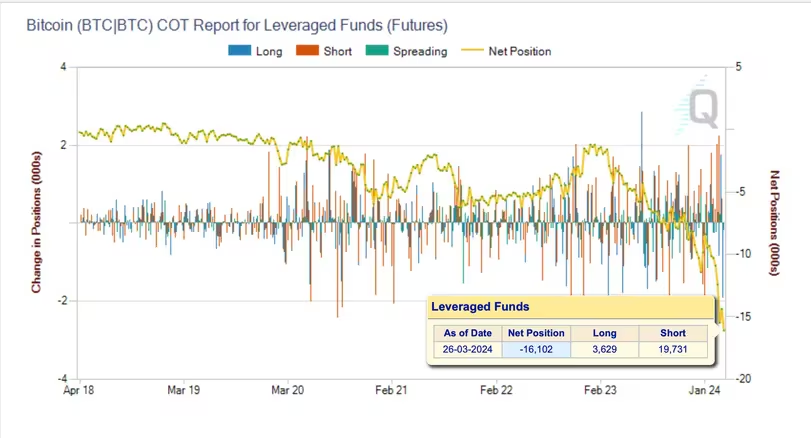The width and height of the screenshot is (811, 438).
Task: Click the 26-03-2024 date cell
Action: pyautogui.click(x=468, y=349)
